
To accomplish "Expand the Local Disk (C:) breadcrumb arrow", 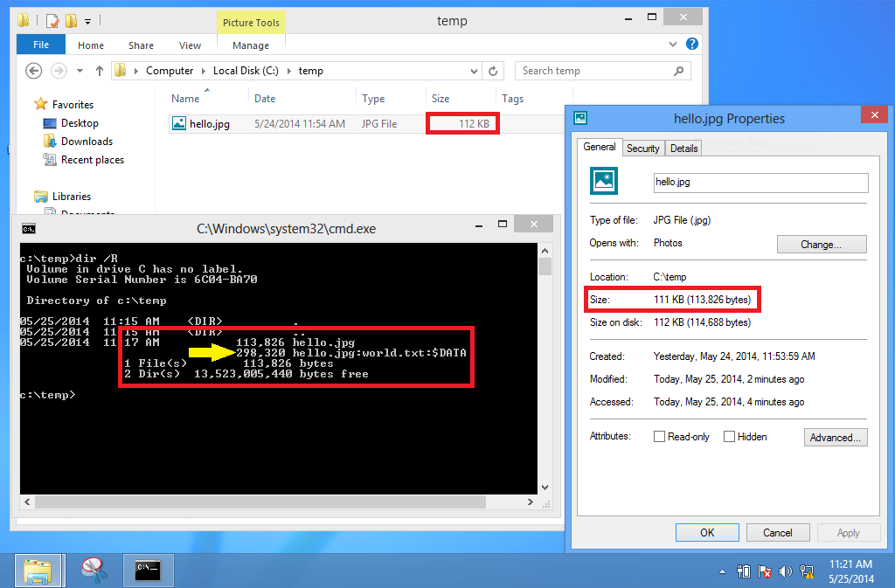I will coord(288,71).
